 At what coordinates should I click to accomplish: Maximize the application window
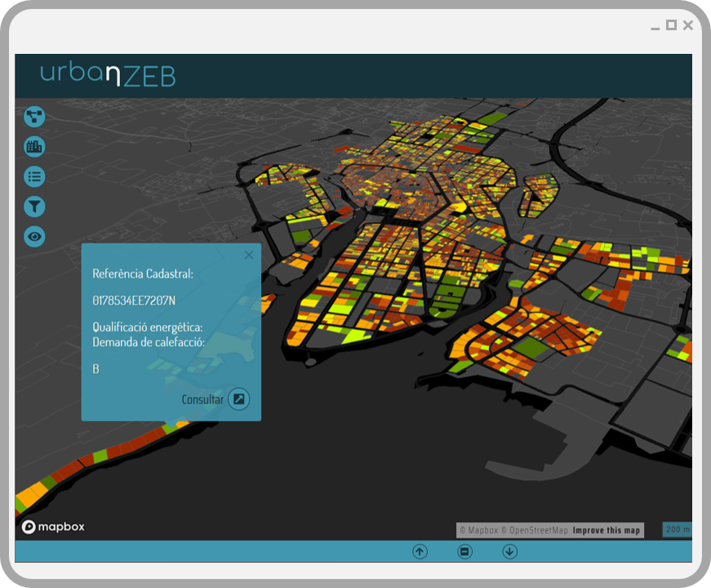[671, 25]
